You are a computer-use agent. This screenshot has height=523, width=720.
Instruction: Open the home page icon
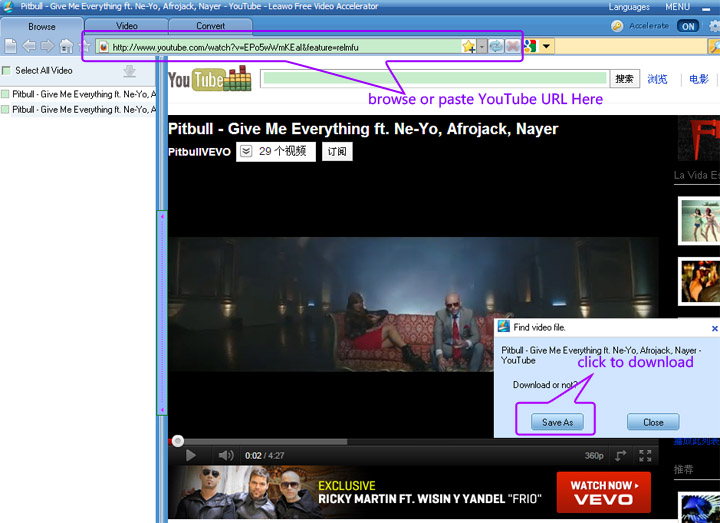point(67,46)
